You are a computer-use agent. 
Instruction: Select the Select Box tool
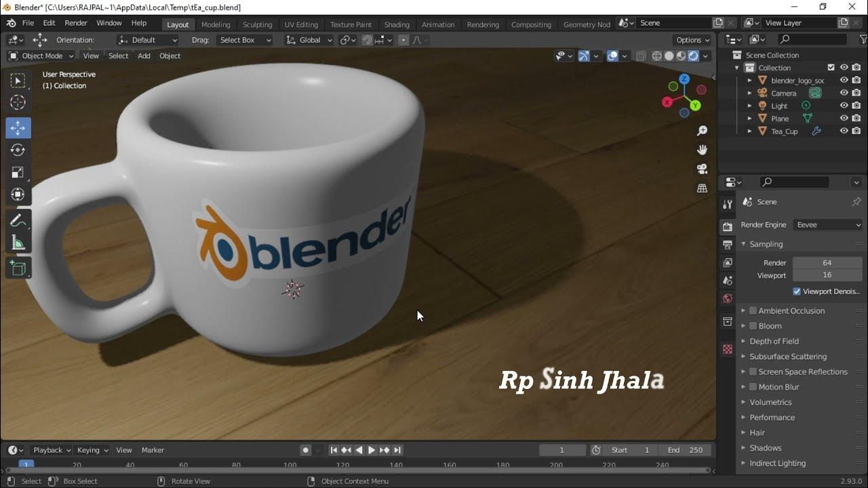[x=18, y=81]
